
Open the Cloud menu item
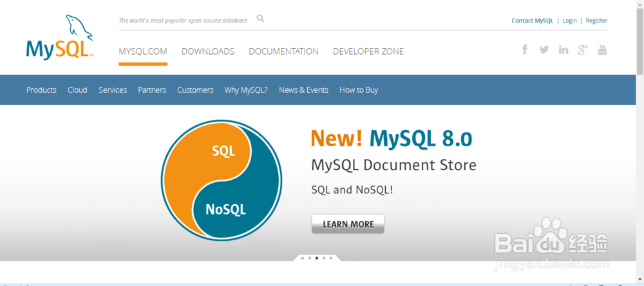tap(78, 90)
